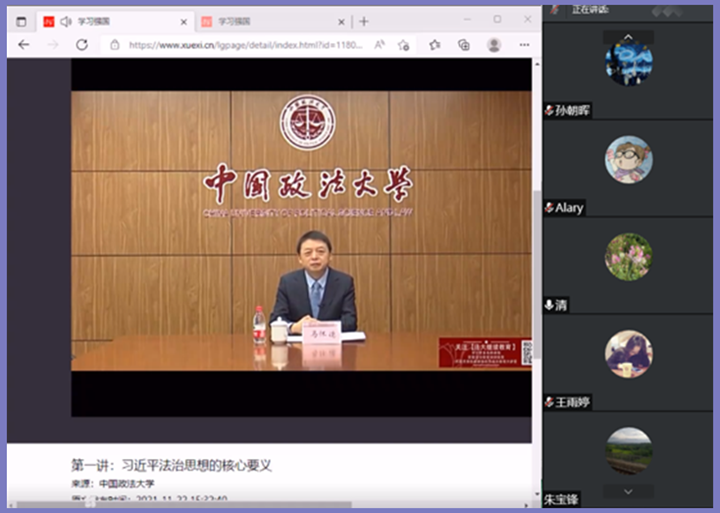Image resolution: width=720 pixels, height=513 pixels.
Task: Open the browser settings ellipsis menu
Action: (x=524, y=45)
